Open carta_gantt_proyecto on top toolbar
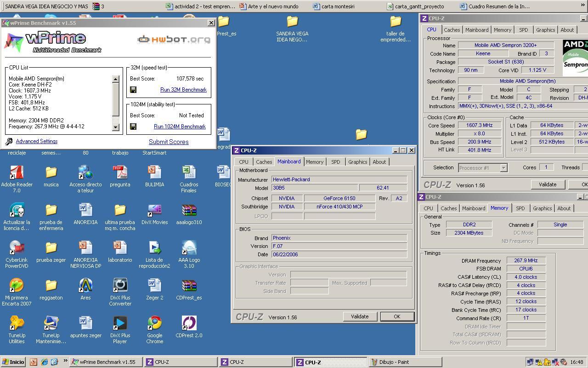Viewport: 588px width, 368px height. click(x=415, y=6)
